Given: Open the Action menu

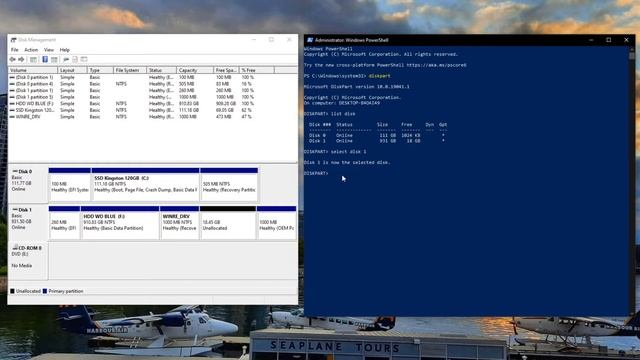Looking at the screenshot, I should (x=31, y=50).
